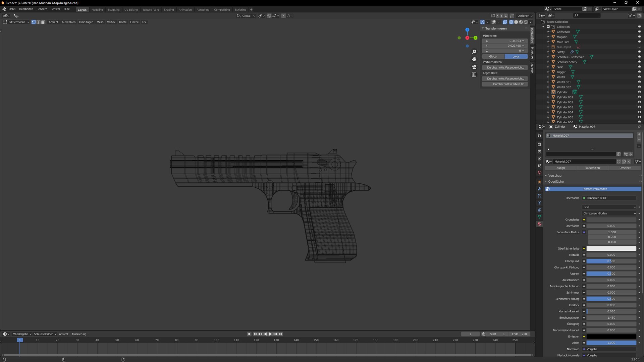
Task: Click the zoom magnifier icon in viewport
Action: pos(474,52)
